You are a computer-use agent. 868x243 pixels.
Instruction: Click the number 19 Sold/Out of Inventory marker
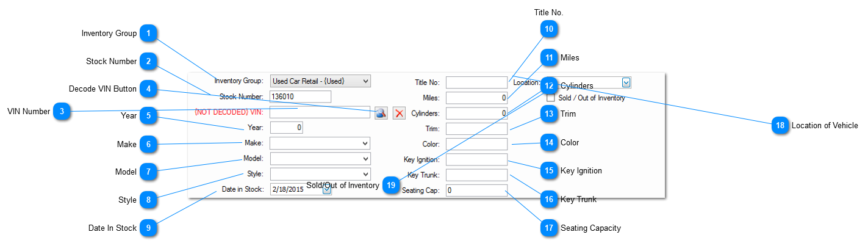click(391, 186)
